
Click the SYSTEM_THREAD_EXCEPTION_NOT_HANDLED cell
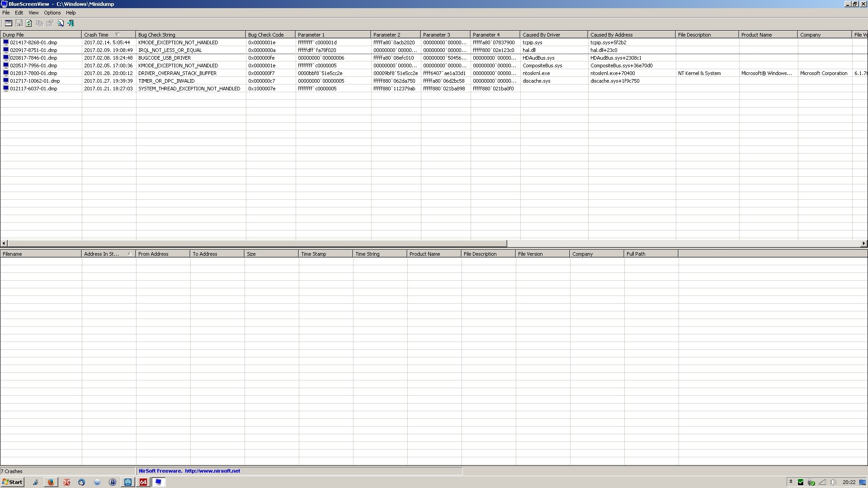point(189,89)
